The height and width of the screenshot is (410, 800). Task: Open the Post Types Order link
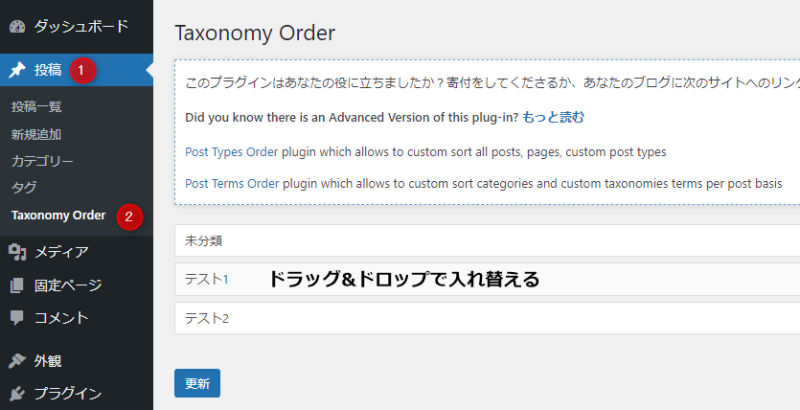tap(231, 152)
